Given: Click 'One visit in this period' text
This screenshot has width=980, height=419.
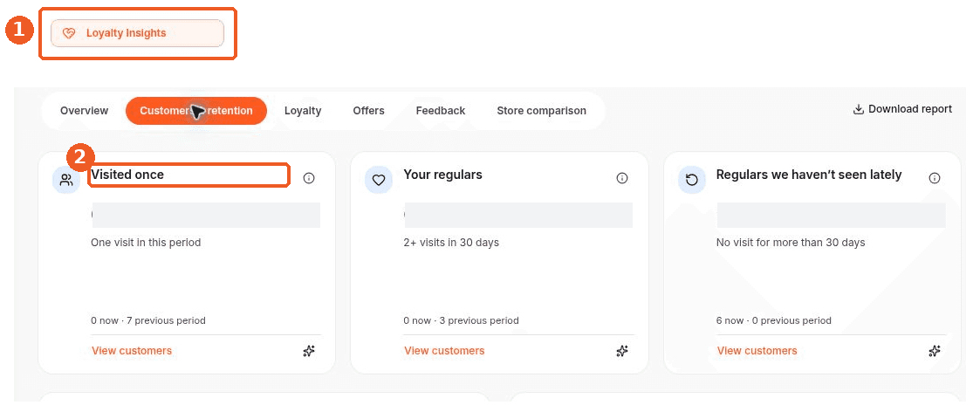Looking at the screenshot, I should [146, 243].
